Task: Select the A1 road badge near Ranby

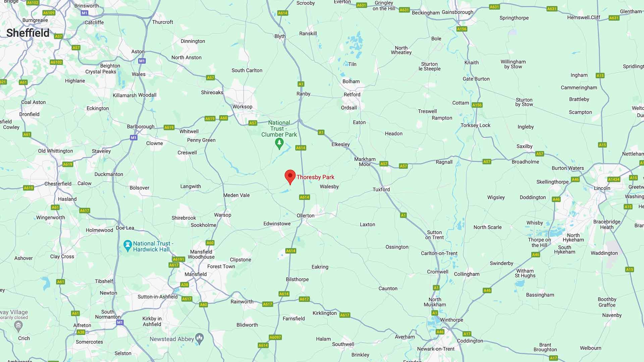Action: [301, 84]
